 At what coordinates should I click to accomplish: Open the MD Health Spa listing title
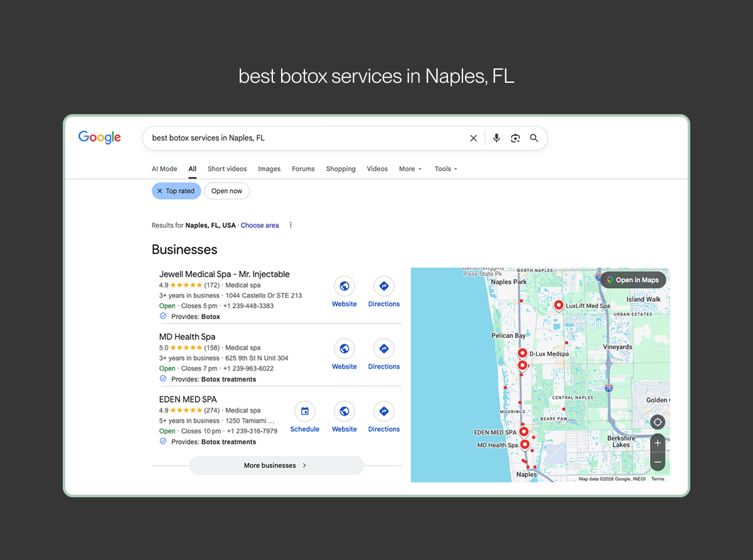(x=187, y=337)
